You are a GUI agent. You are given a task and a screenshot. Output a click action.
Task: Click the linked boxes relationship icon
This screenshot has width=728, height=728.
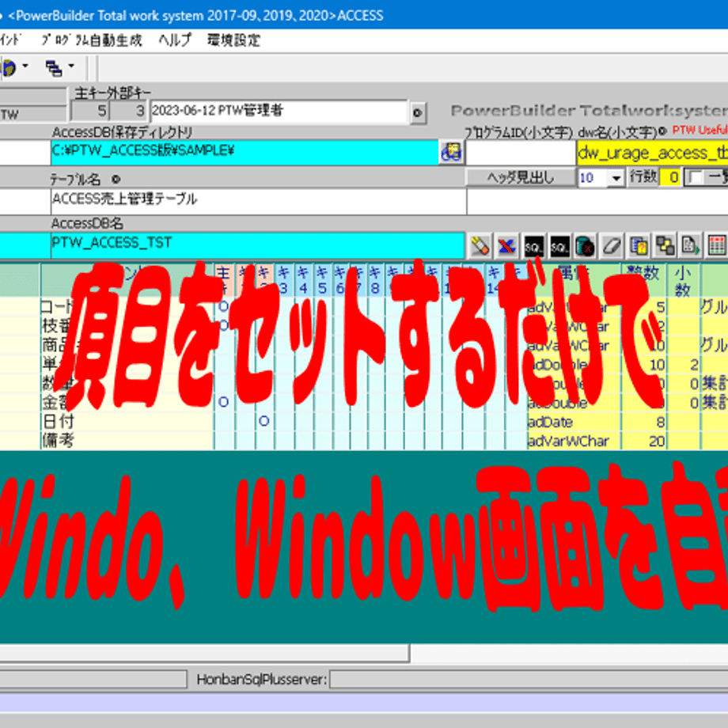665,245
